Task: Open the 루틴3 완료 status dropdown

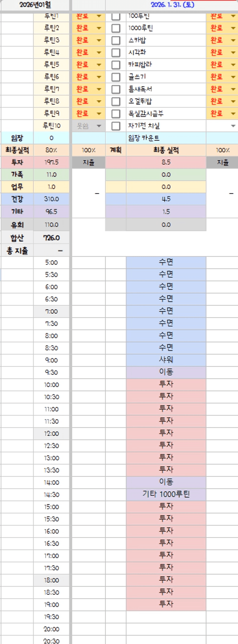Action: (99, 40)
